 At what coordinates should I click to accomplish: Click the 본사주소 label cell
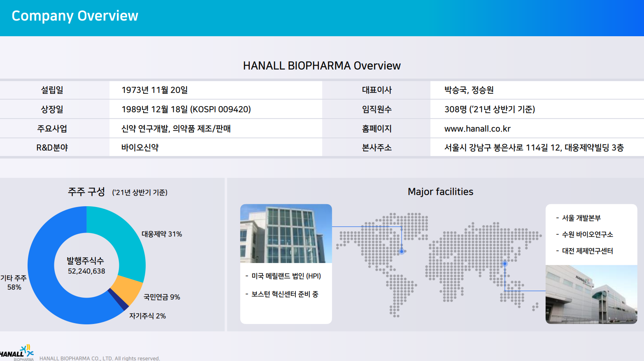(376, 147)
